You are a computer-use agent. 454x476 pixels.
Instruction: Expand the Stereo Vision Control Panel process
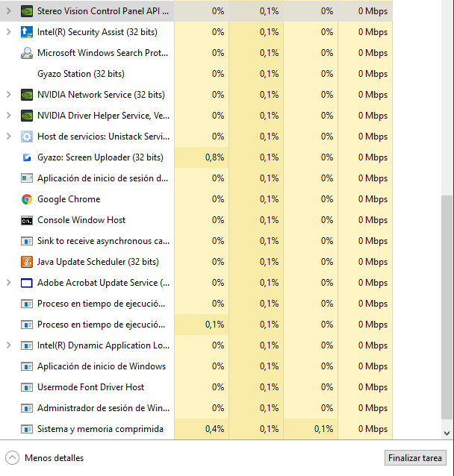coord(8,11)
